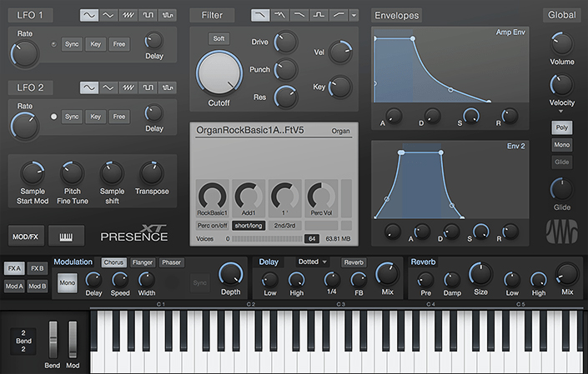Show the keyboard with the piano icon button
Viewport: 588px width, 374px height.
pos(66,237)
